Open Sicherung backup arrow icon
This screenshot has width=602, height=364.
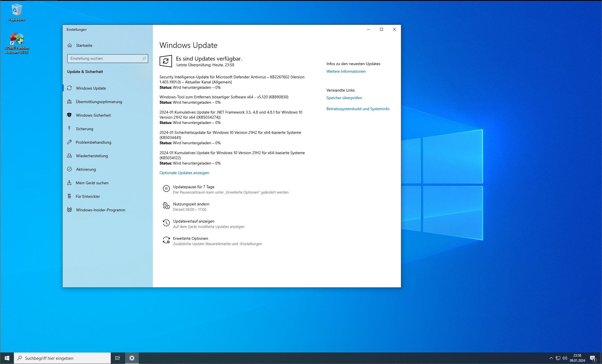point(69,129)
